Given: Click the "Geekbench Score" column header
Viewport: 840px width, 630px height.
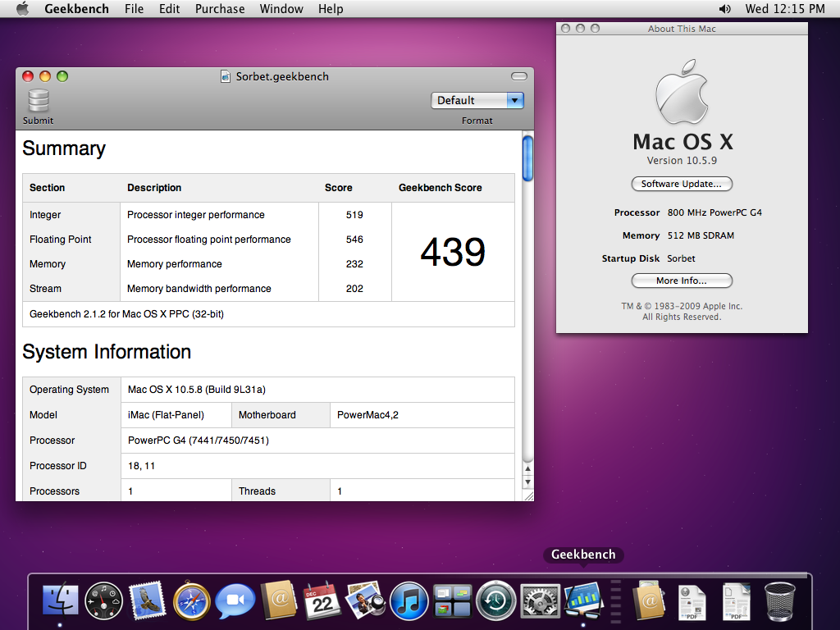Looking at the screenshot, I should click(441, 188).
